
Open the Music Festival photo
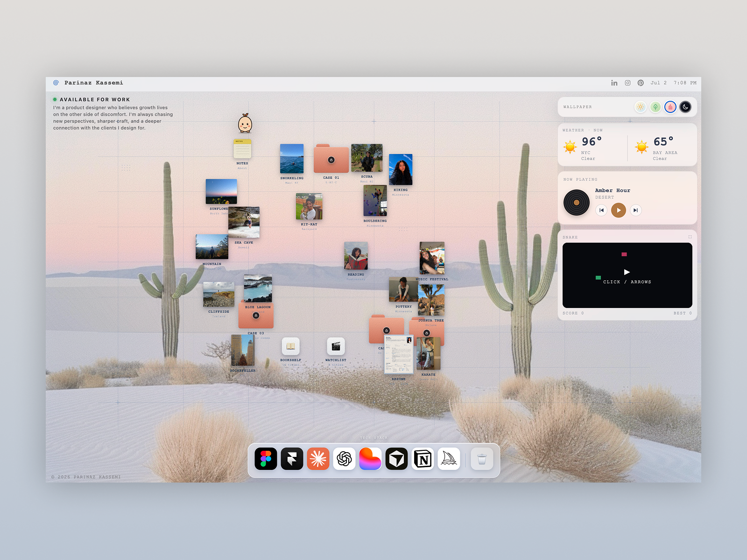point(432,258)
